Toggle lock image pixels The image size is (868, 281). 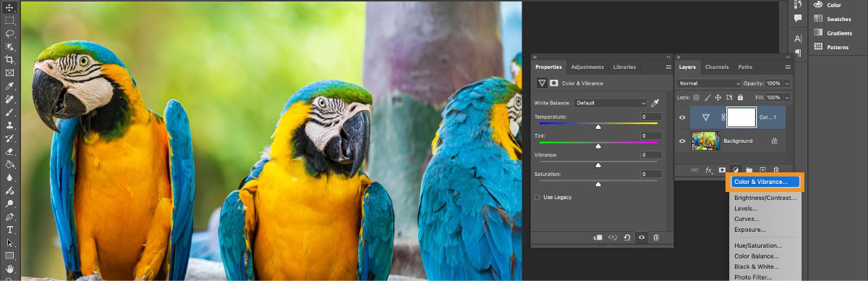click(x=707, y=97)
